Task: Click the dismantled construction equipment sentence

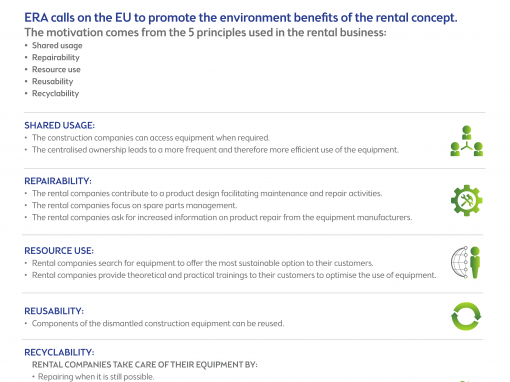Action: (x=158, y=323)
